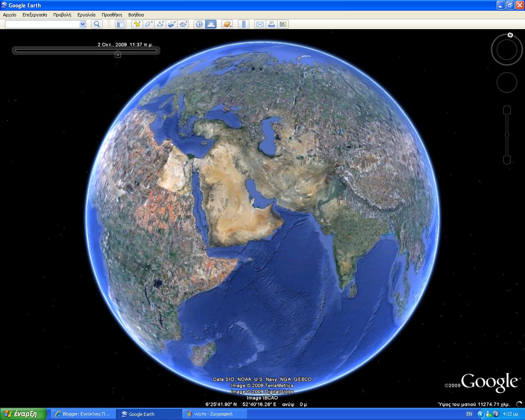Screen dimensions: 525x420
Task: Click the search magnifier button
Action: click(x=97, y=24)
